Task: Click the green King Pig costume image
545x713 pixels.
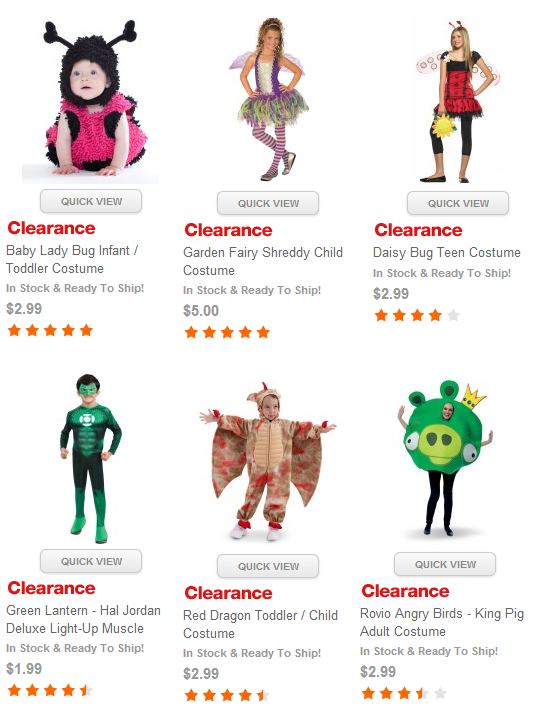Action: click(445, 458)
